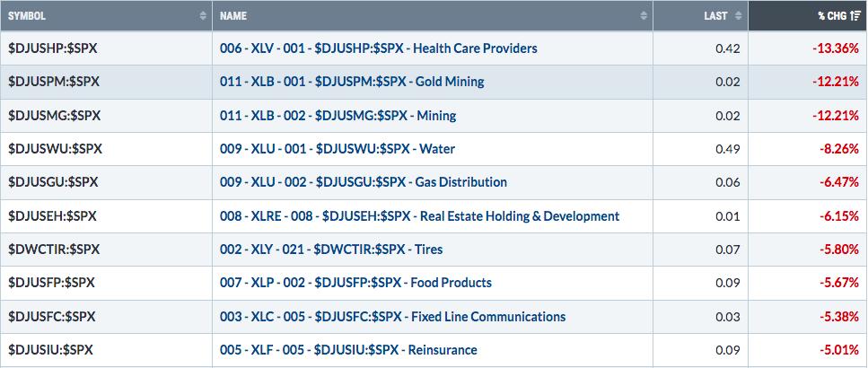The width and height of the screenshot is (868, 368).
Task: Open the Tires industry link
Action: 331,249
